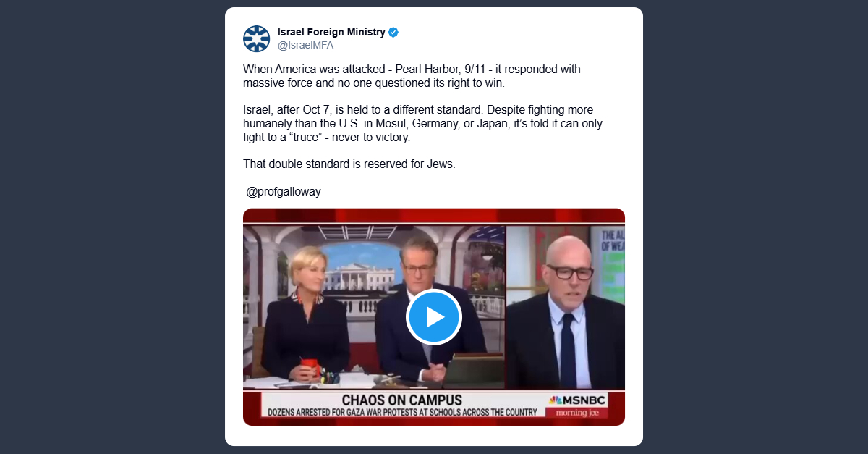868x454 pixels.
Task: Select the first paragraph about Pearl Harbor
Action: [x=412, y=76]
